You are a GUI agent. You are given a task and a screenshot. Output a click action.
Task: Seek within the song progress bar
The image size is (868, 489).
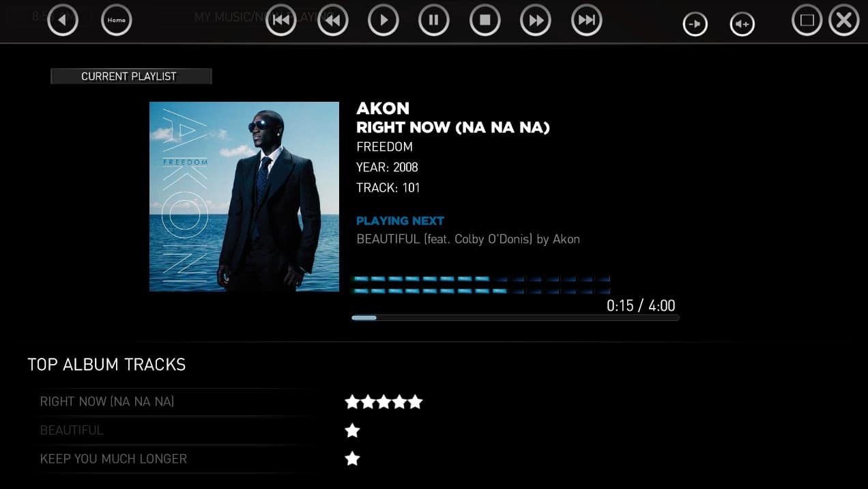(x=515, y=318)
